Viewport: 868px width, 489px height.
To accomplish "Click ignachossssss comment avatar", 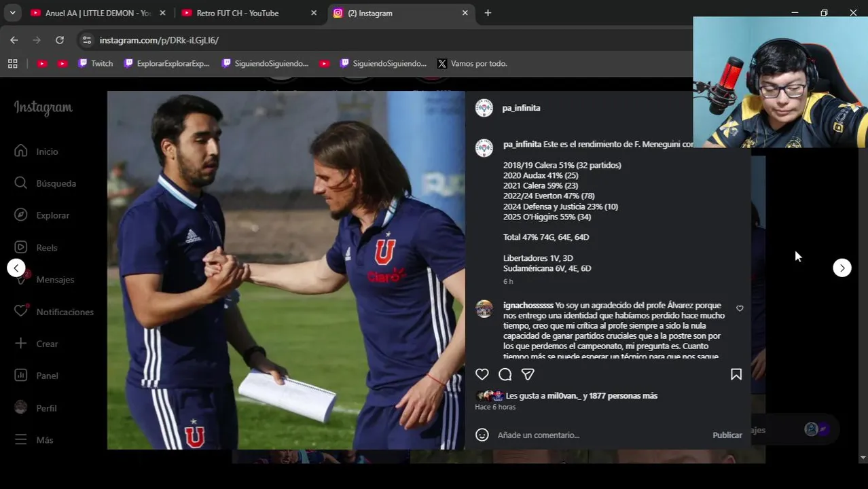I will (484, 309).
